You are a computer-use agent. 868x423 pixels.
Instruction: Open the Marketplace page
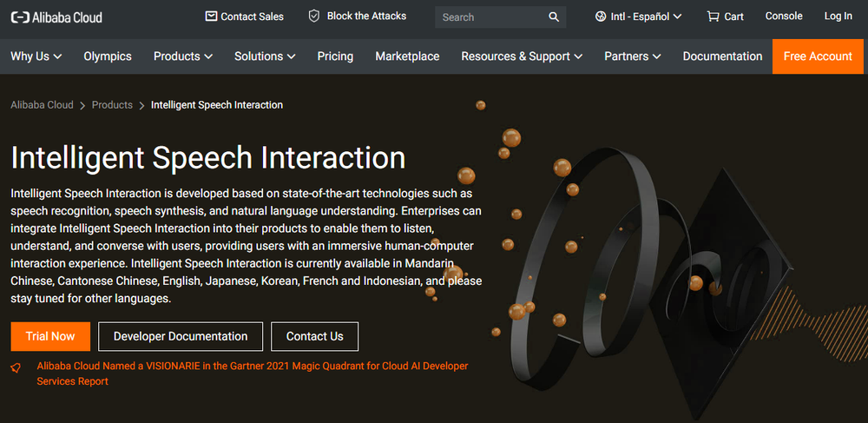coord(407,56)
